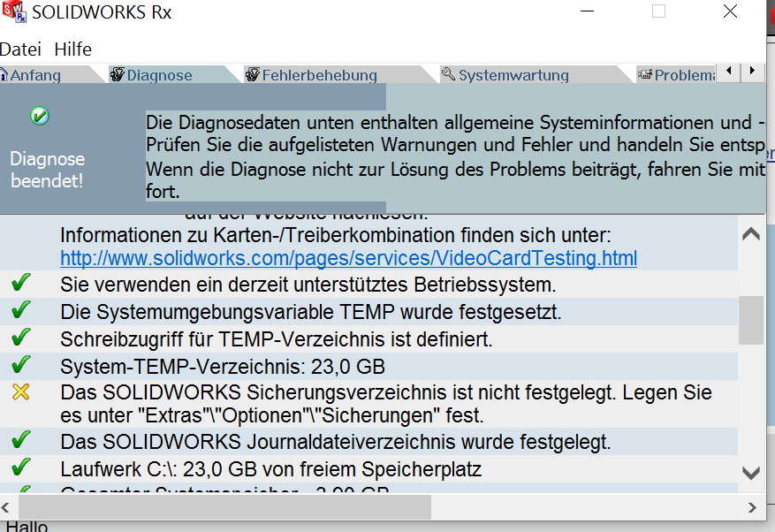Click the green Diagnose beendet checkmark icon
The width and height of the screenshot is (775, 532).
(x=40, y=116)
